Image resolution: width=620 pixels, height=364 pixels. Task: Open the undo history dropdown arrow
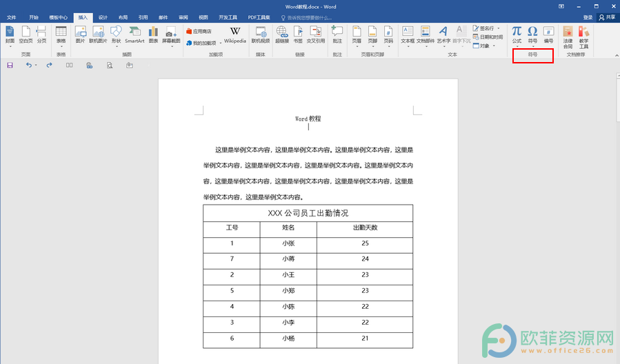[x=36, y=65]
